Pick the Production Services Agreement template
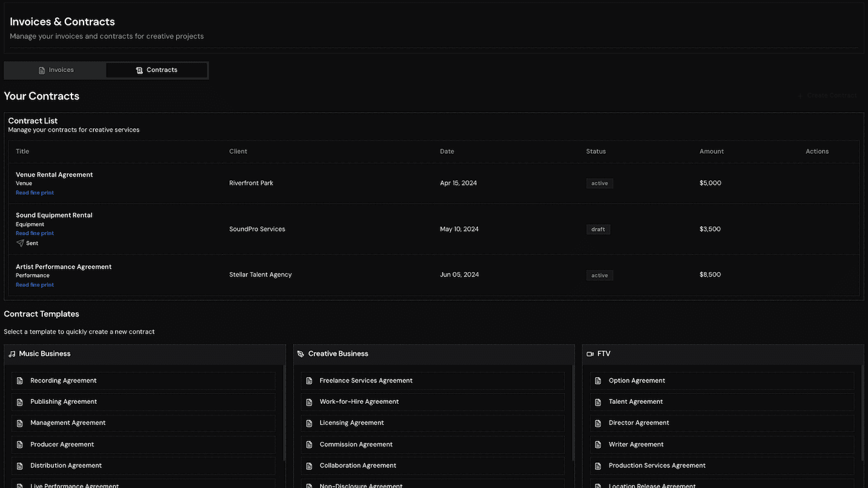Image resolution: width=868 pixels, height=488 pixels. coord(722,466)
